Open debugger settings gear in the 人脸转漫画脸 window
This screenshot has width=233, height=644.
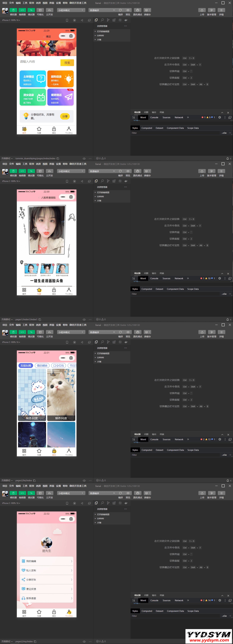click(219, 278)
